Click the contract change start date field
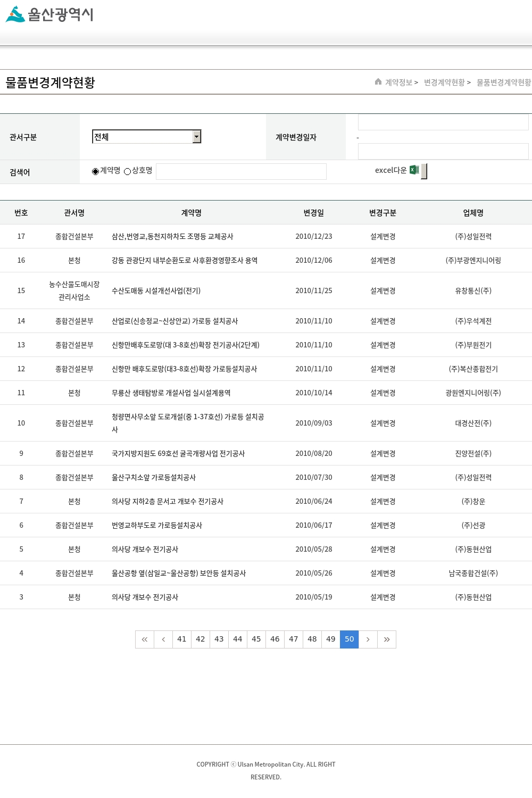This screenshot has width=532, height=798. [x=443, y=122]
